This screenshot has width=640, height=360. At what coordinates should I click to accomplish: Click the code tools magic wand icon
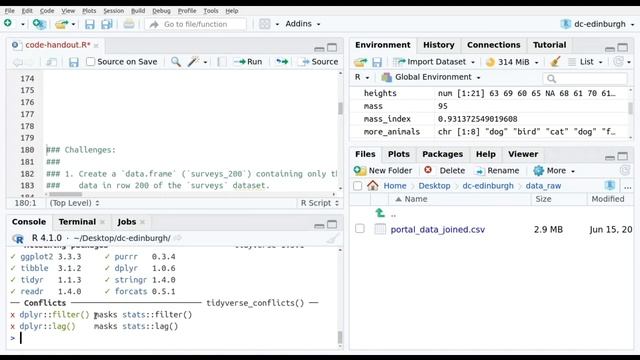tap(193, 62)
